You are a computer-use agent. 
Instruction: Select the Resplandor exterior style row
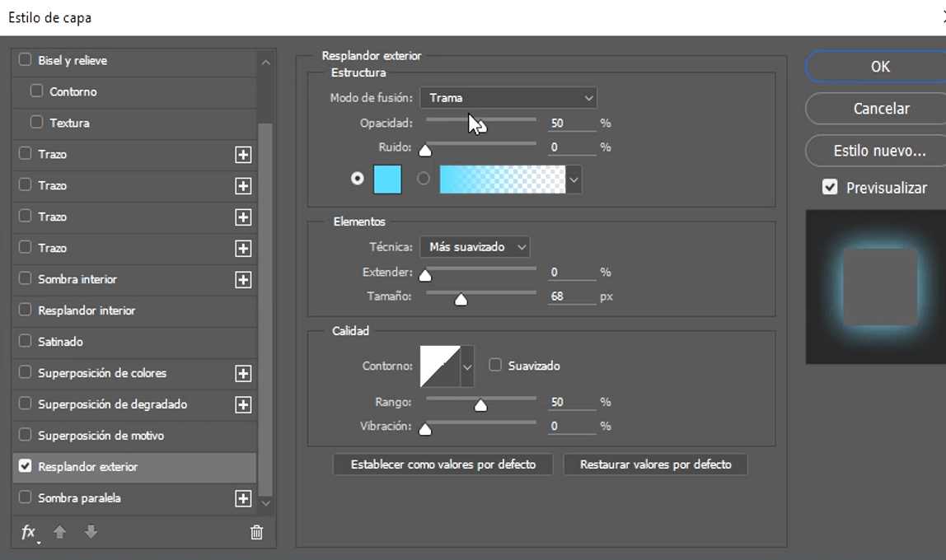coord(134,467)
